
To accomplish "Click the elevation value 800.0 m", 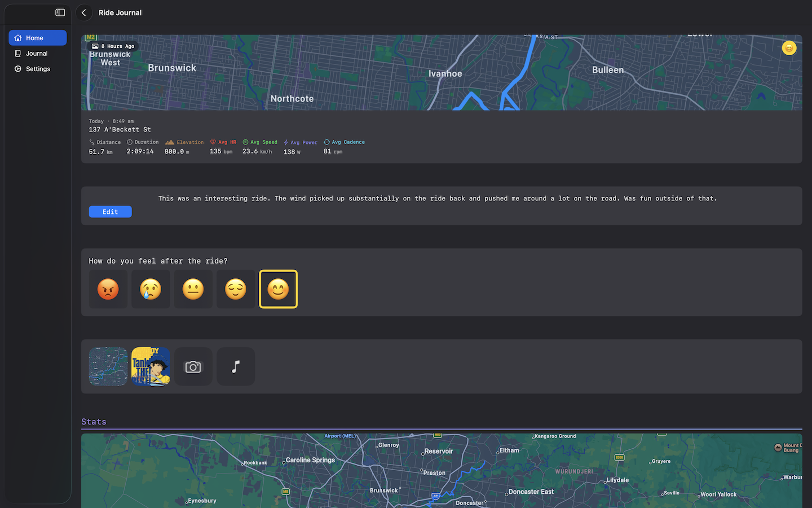I will 176,151.
